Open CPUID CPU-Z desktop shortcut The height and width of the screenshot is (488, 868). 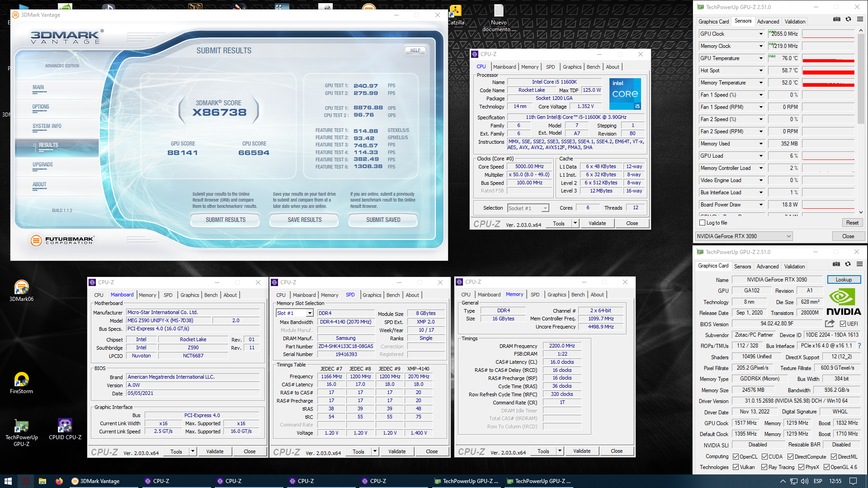pos(65,429)
